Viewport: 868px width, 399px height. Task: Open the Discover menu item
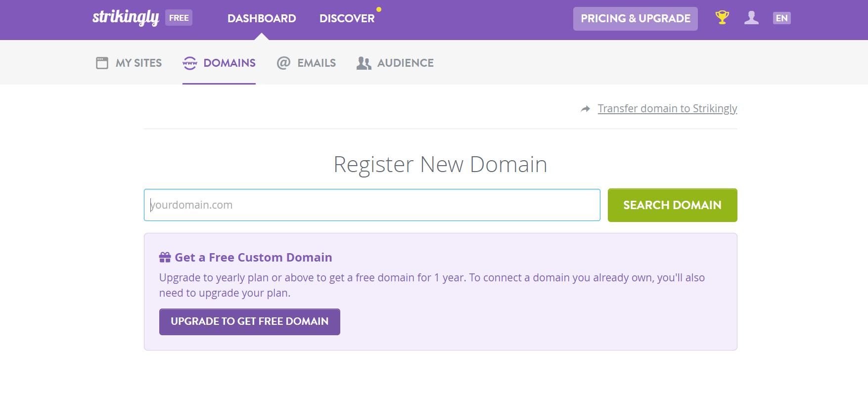click(347, 18)
